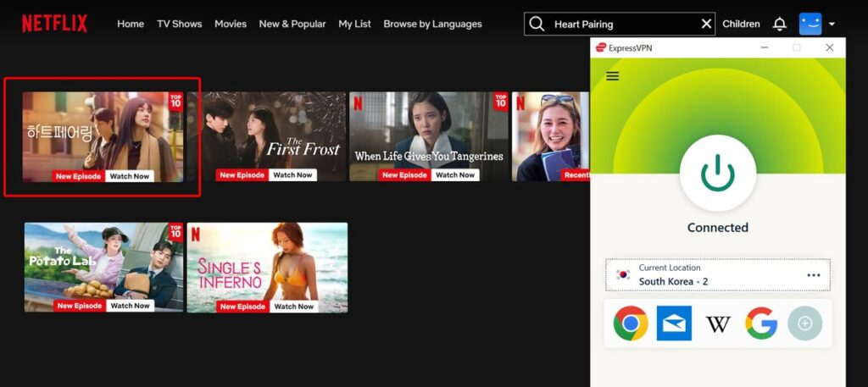The width and height of the screenshot is (868, 387).
Task: Switch to the Children profile
Action: [x=741, y=24]
